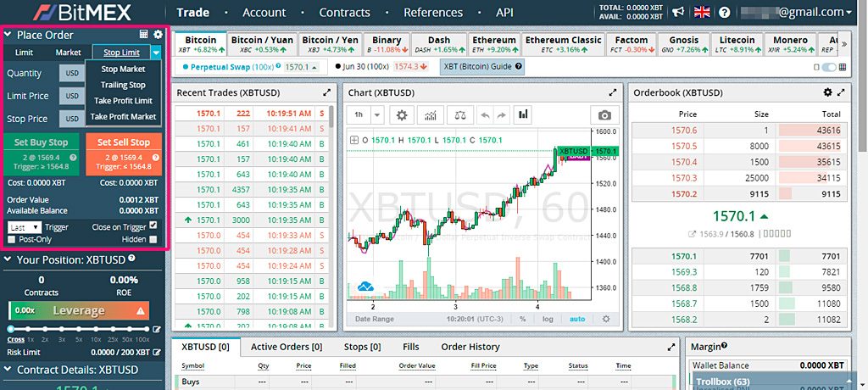Expand the Recent Trades panel fullscreen
Screen dimensions: 868x390
click(326, 92)
